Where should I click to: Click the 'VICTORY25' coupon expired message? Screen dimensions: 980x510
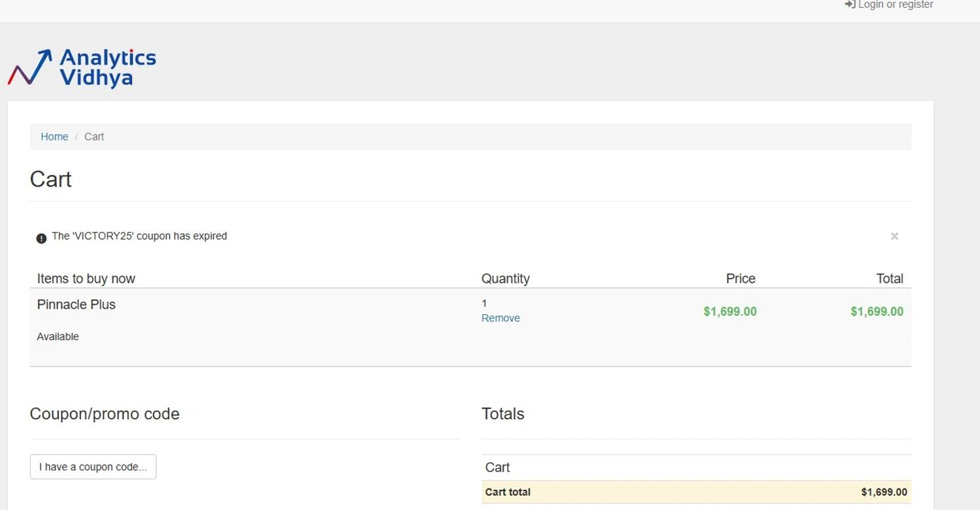[x=139, y=236]
